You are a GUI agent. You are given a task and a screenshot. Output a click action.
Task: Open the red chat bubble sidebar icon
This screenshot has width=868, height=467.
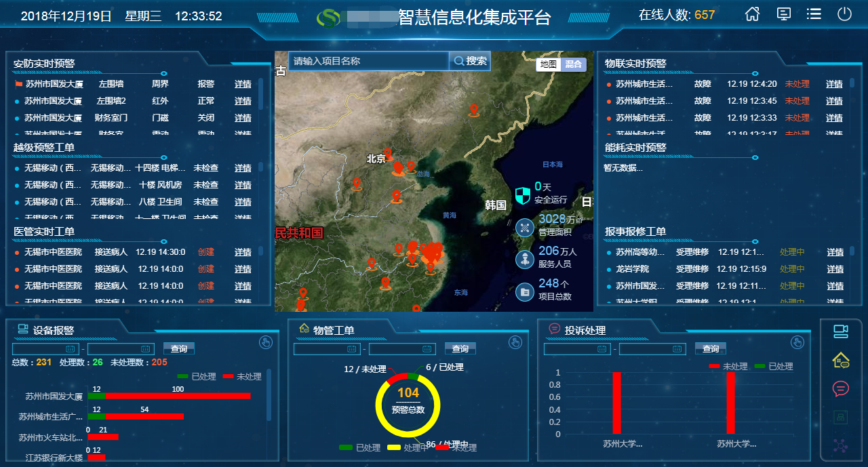[x=841, y=389]
